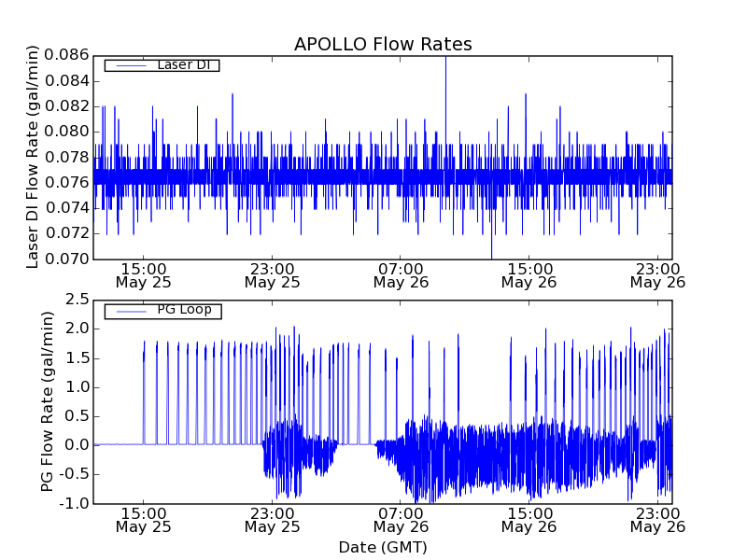Click the Date (GMT) x-axis label

383,547
